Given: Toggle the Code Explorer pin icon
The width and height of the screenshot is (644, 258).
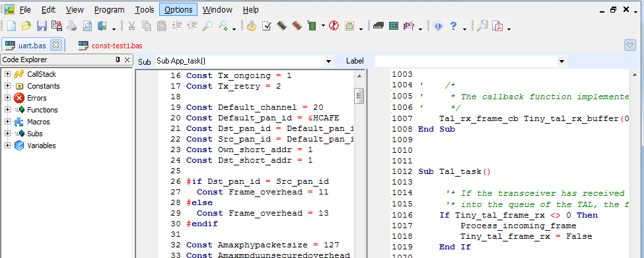Looking at the screenshot, I should [118, 60].
